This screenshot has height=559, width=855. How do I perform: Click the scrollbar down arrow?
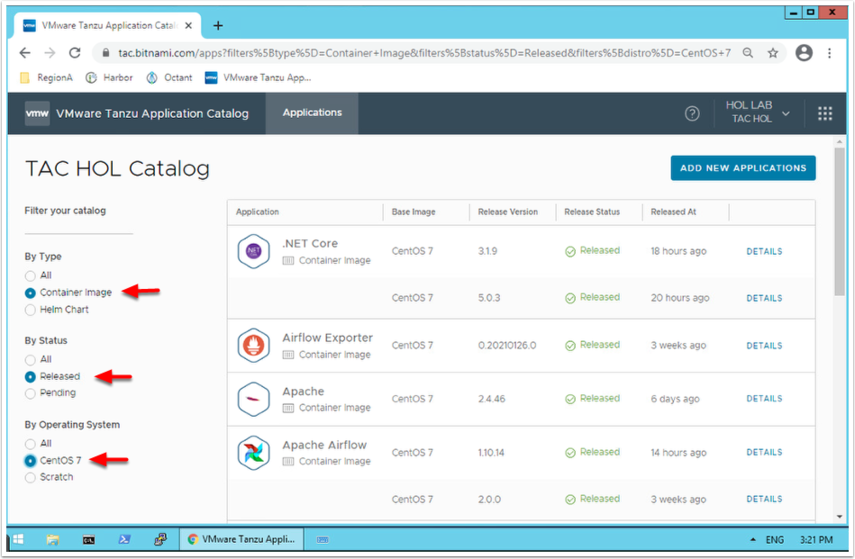click(839, 516)
